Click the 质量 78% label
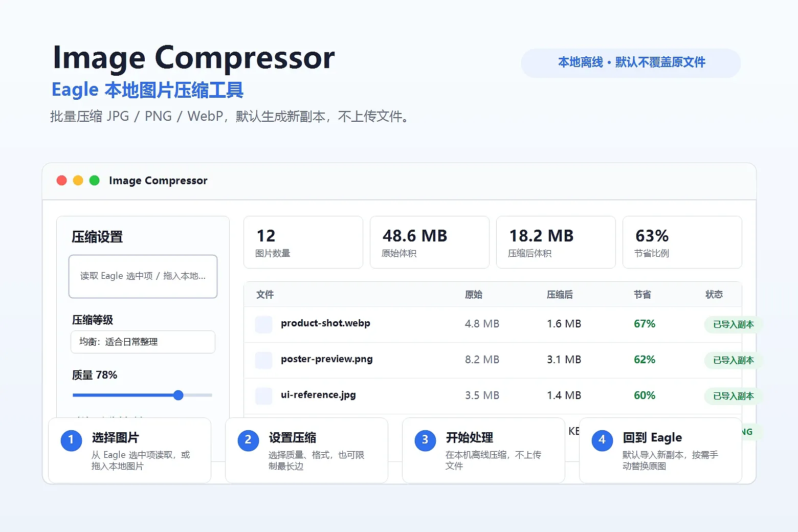The image size is (798, 532). [x=95, y=375]
